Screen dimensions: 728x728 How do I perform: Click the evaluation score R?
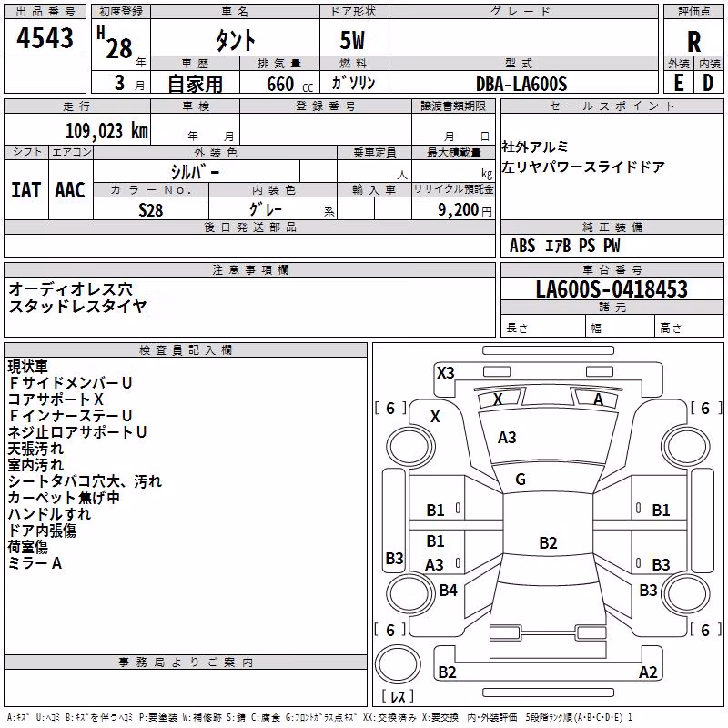tap(693, 42)
